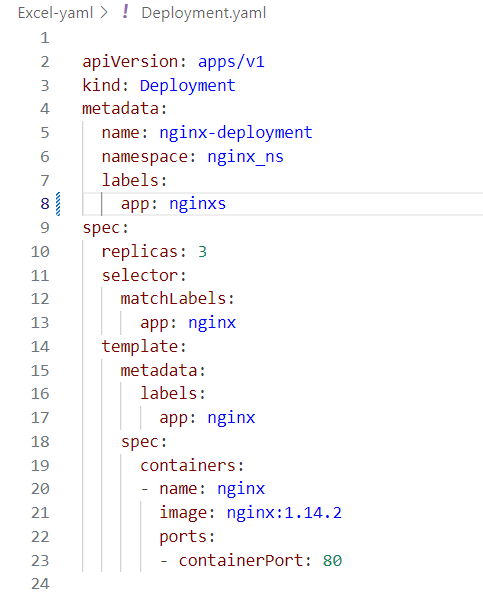Click the nginx value on line 13
This screenshot has height=608, width=483.
click(x=212, y=323)
